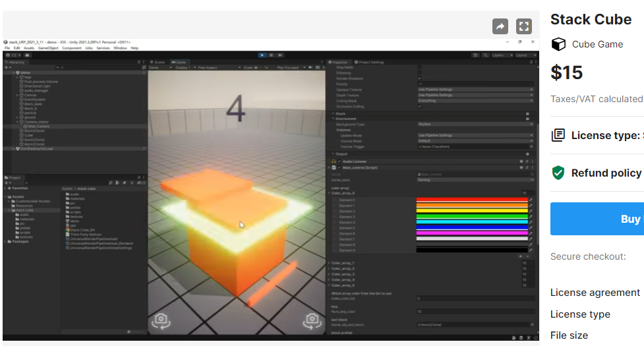Open the License agreement link

(595, 292)
